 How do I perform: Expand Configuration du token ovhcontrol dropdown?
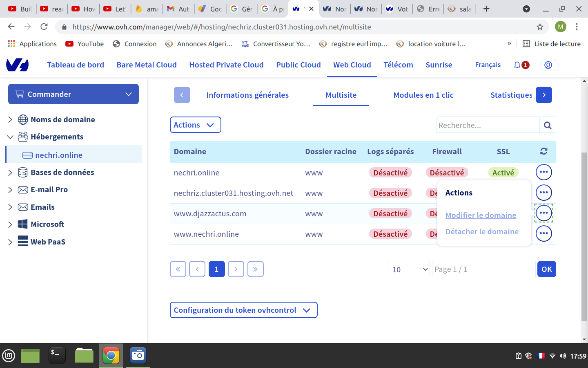[x=243, y=310]
